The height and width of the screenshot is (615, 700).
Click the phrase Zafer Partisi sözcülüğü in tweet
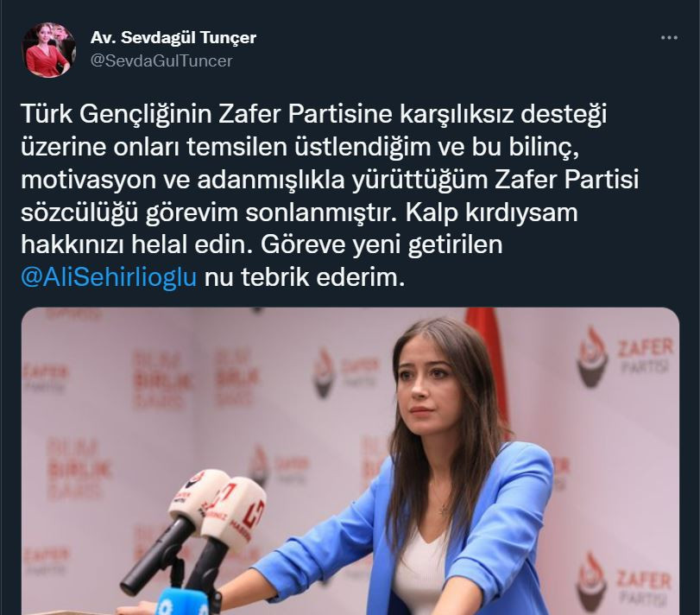click(330, 195)
